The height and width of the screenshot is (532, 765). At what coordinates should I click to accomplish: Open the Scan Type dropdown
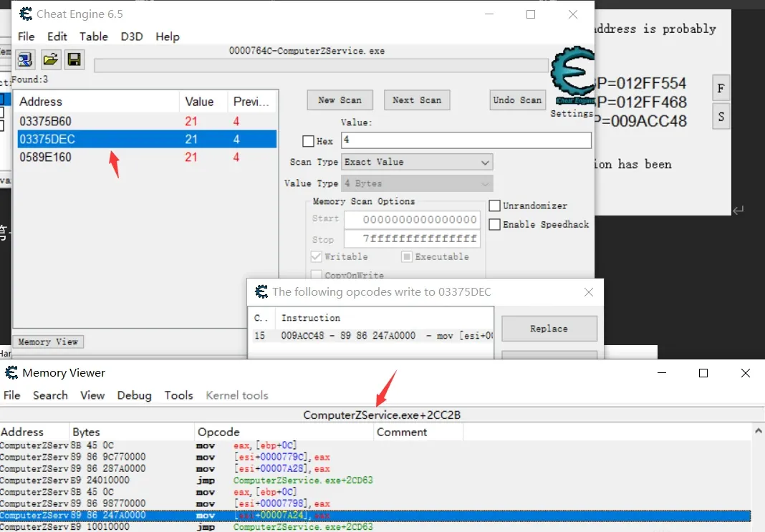pyautogui.click(x=417, y=162)
